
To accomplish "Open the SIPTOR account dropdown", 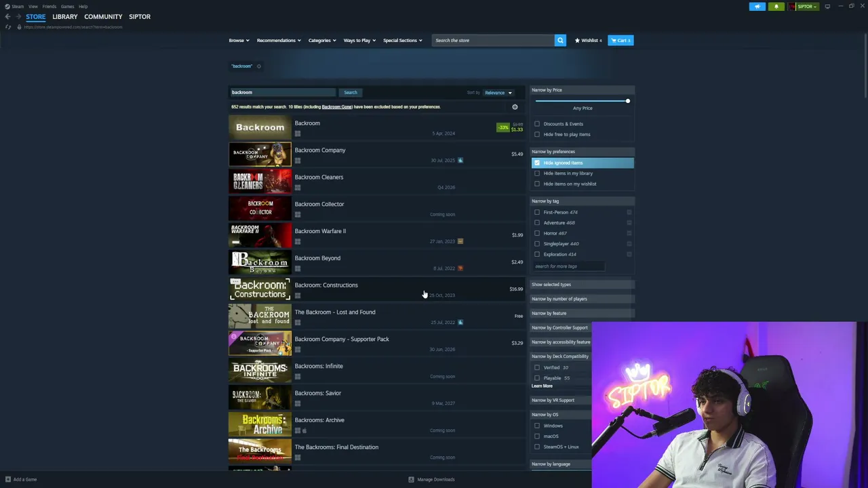I will (805, 7).
